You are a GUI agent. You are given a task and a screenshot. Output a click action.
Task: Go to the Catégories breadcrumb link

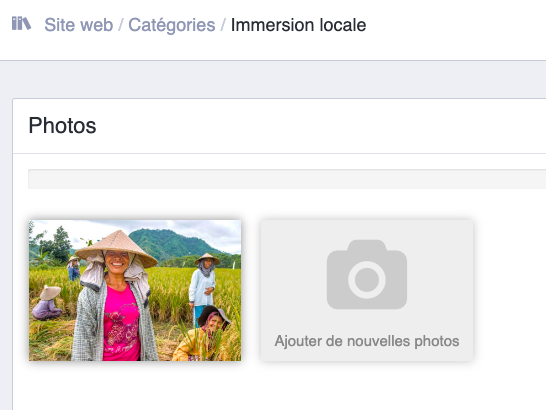click(x=172, y=25)
